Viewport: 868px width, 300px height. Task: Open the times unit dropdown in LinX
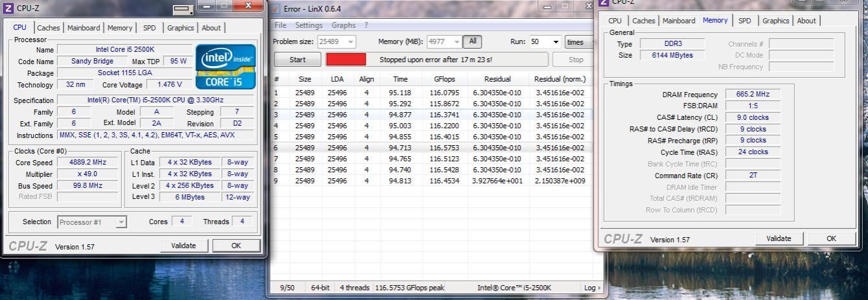coord(580,41)
